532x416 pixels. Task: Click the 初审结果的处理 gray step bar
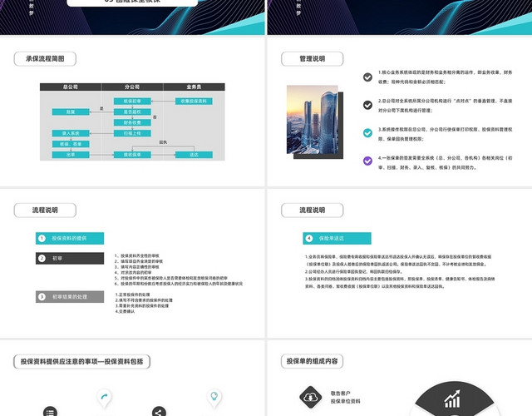click(70, 297)
